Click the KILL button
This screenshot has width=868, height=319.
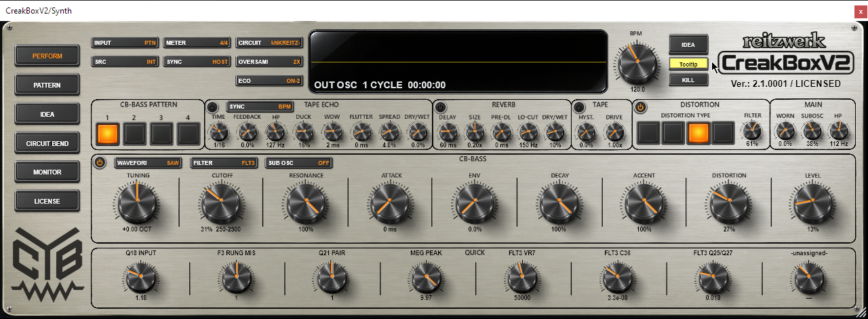(688, 79)
